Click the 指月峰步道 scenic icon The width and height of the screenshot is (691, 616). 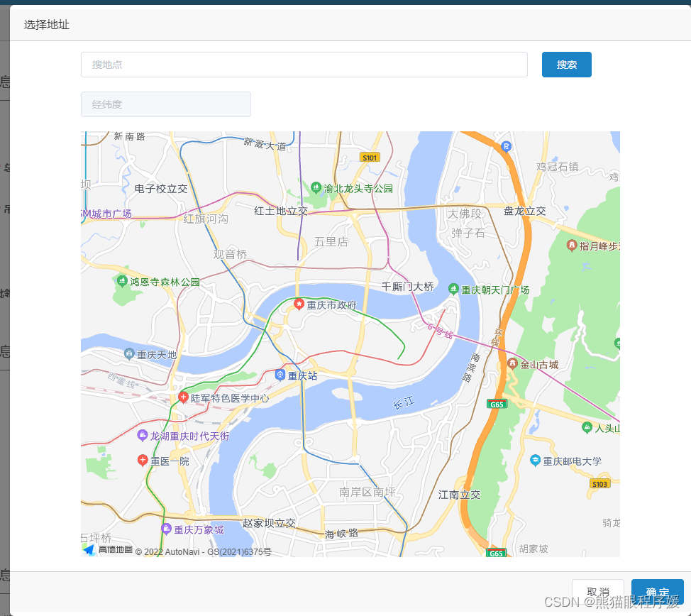(572, 245)
